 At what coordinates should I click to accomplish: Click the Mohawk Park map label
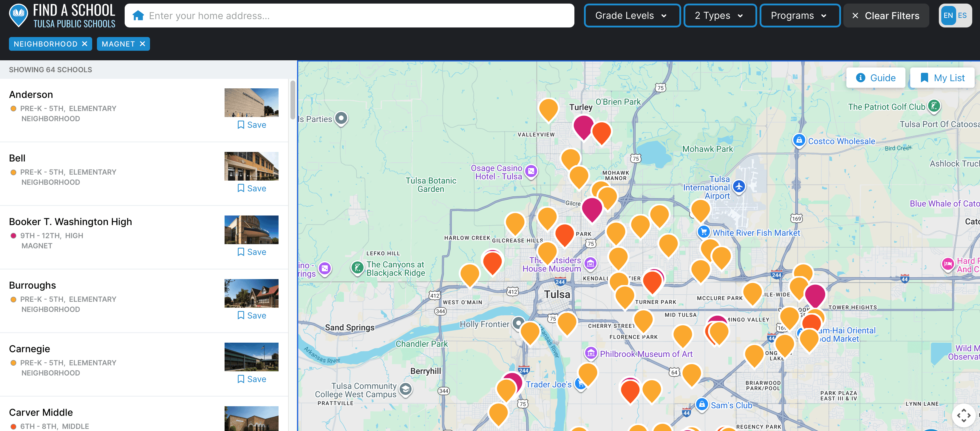pyautogui.click(x=707, y=149)
